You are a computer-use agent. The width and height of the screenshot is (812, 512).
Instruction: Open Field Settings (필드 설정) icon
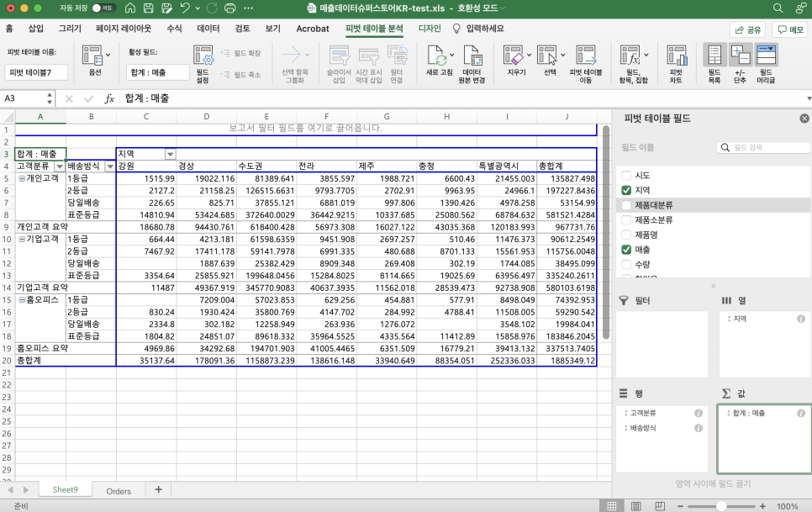[203, 55]
